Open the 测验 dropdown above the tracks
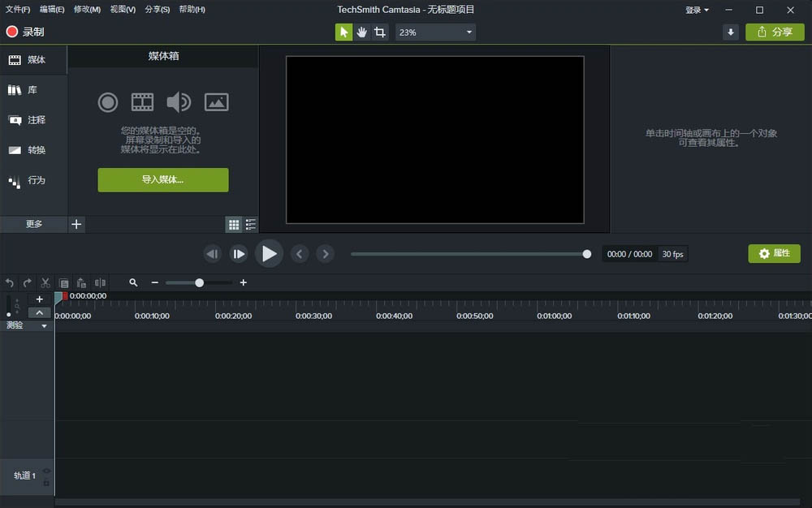The height and width of the screenshot is (508, 812). point(24,325)
